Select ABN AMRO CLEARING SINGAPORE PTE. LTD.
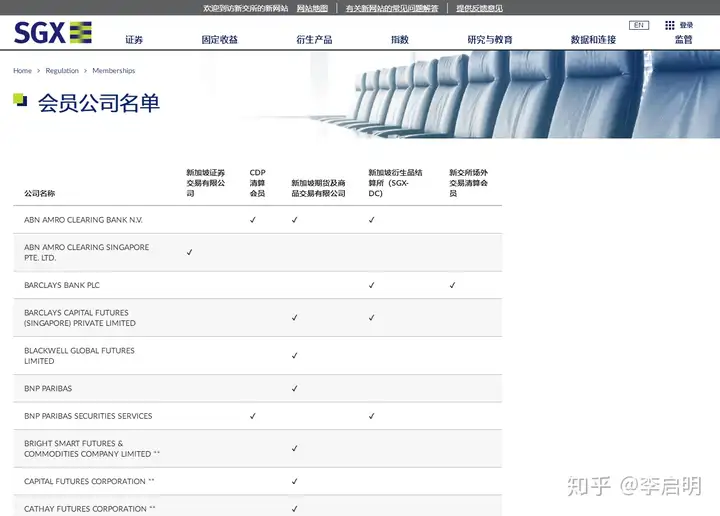This screenshot has width=720, height=516. click(x=86, y=252)
